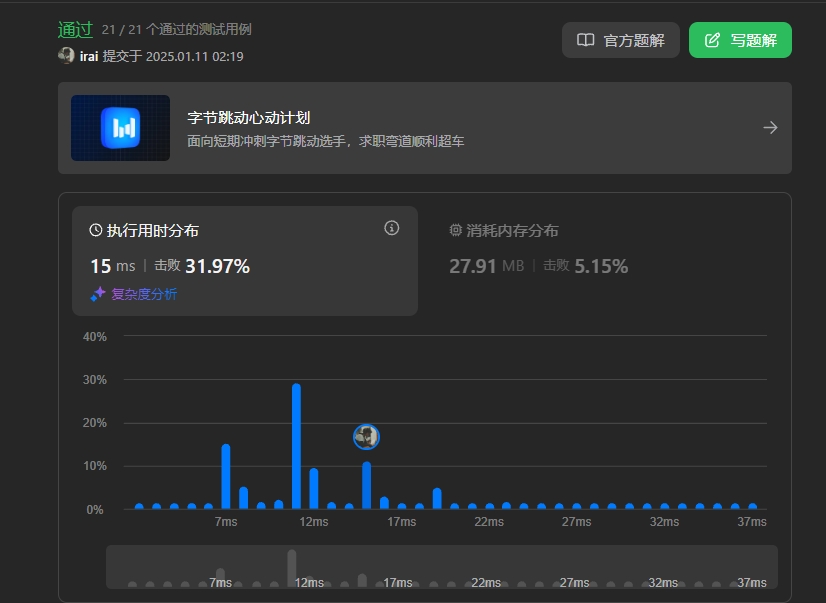Expand the 字节跳动心动计划 banner via right arrow

click(x=769, y=127)
